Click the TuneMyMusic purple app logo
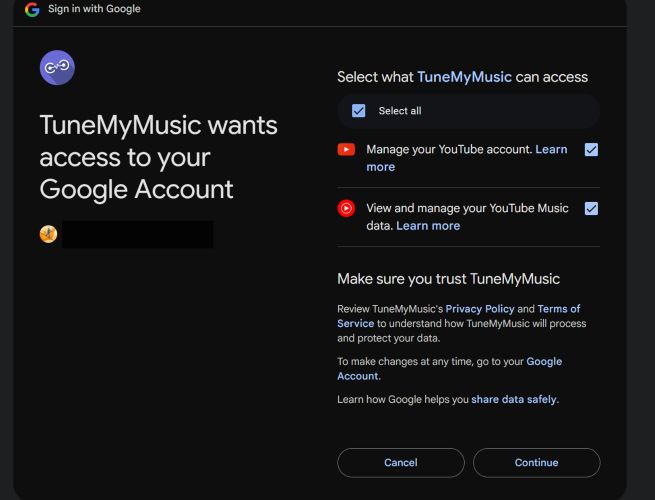Screen dimensions: 655x500 click(x=57, y=67)
